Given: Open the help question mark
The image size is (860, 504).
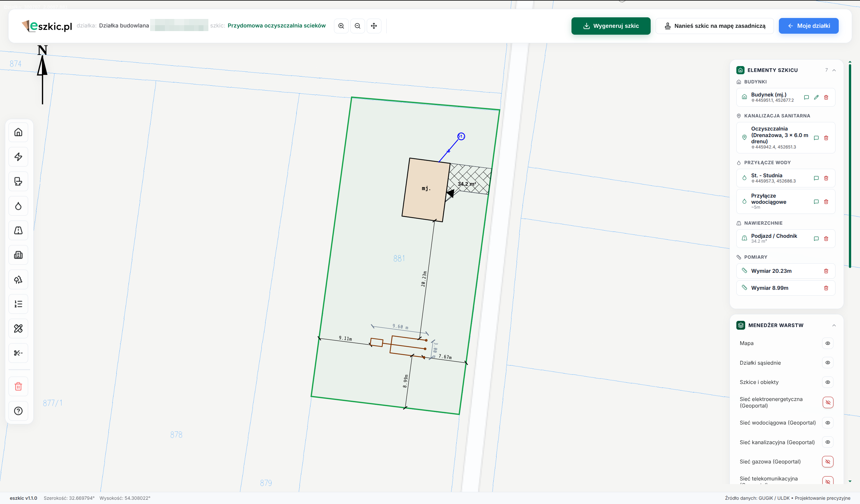Looking at the screenshot, I should [x=18, y=411].
